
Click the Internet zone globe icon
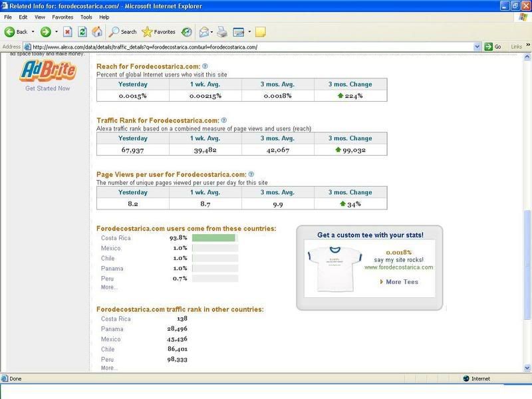point(466,378)
